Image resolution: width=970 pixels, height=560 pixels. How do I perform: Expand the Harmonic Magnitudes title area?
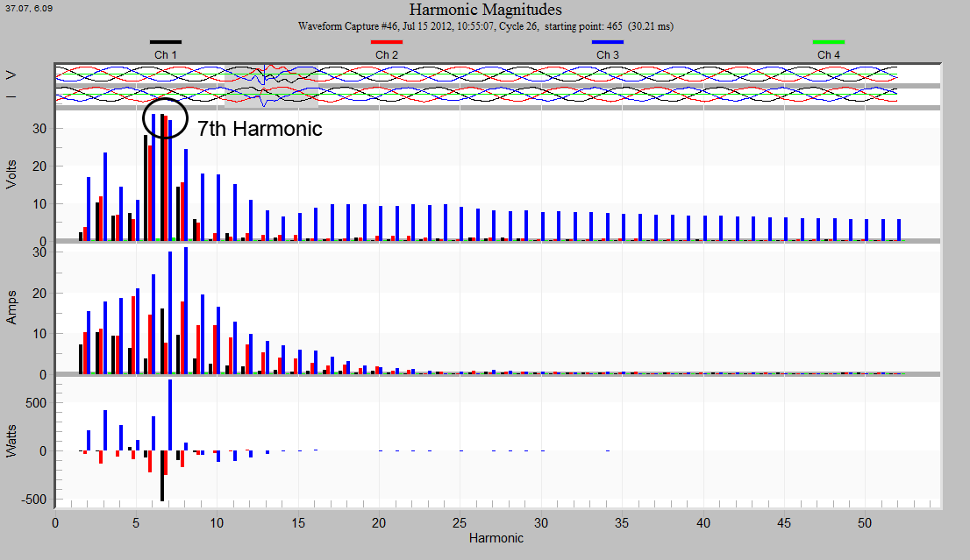[x=486, y=10]
